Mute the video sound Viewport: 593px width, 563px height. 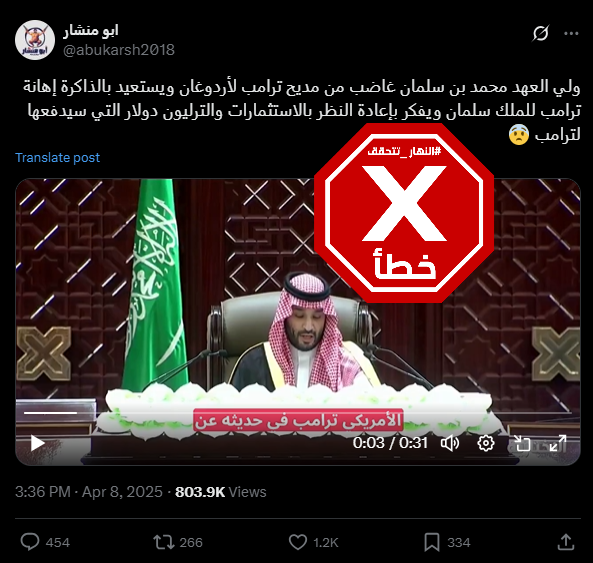pos(450,443)
